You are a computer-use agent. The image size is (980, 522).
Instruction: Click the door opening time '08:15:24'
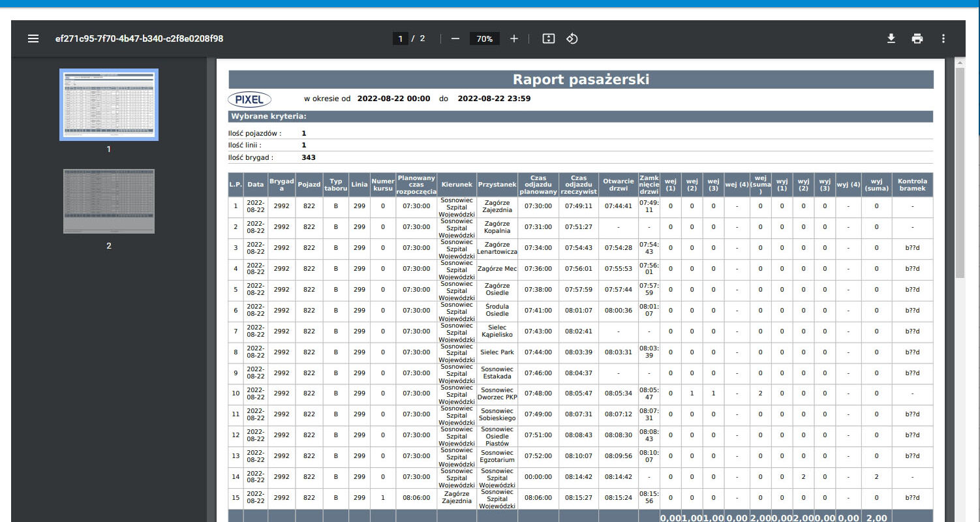click(x=619, y=498)
